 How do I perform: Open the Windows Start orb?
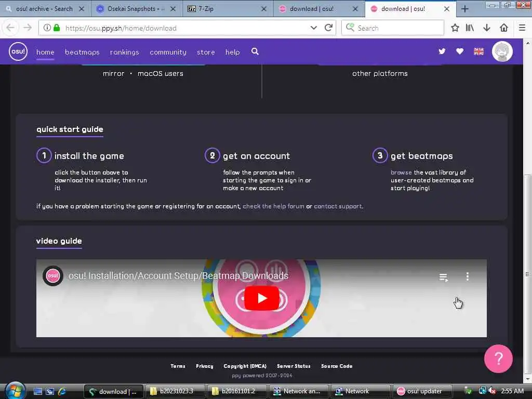tap(14, 391)
